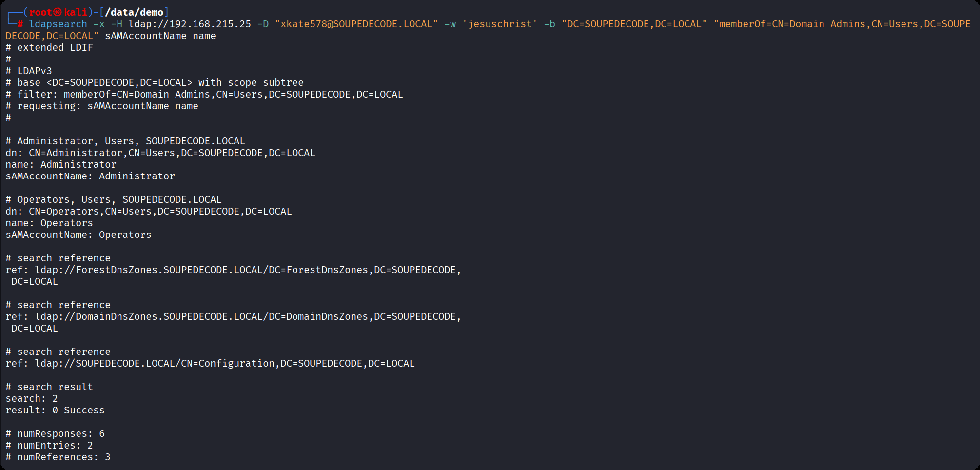Select the dn: CN=Administrator entry line
Viewport: 980px width, 470px height.
(160, 153)
